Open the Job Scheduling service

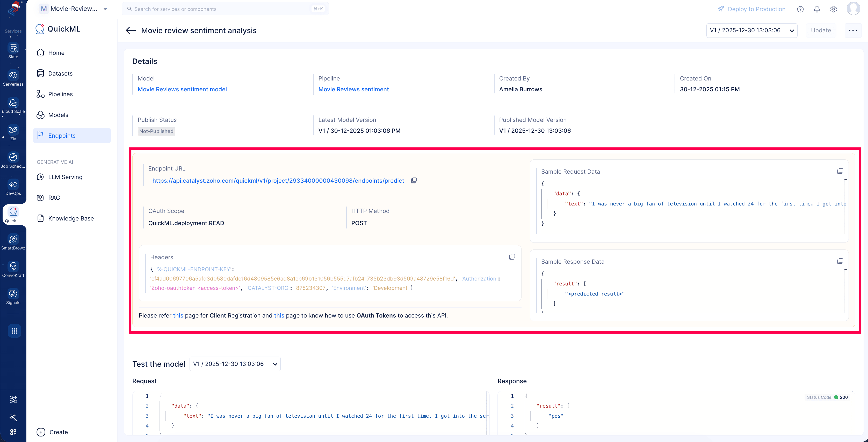click(x=13, y=160)
